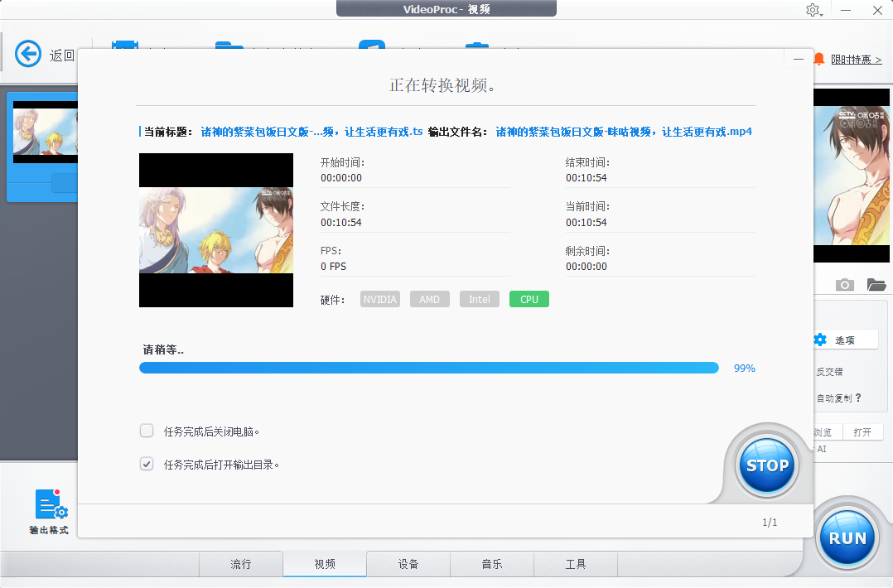Open the settings gear menu in title bar
The image size is (893, 588).
[x=813, y=10]
